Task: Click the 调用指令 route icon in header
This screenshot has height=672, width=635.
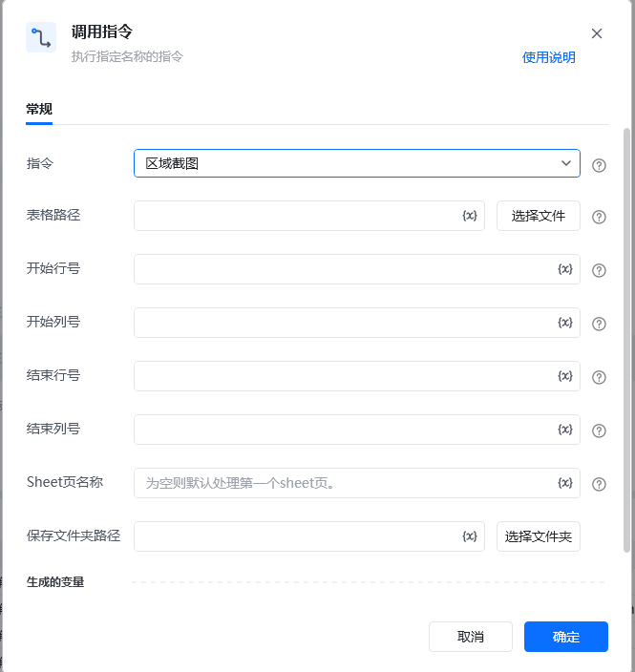Action: click(41, 37)
